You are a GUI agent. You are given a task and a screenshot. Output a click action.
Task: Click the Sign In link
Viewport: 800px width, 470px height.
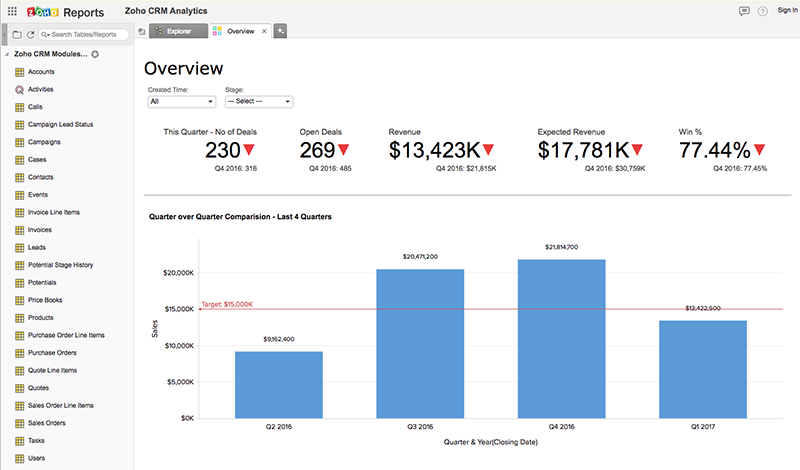[x=787, y=10]
